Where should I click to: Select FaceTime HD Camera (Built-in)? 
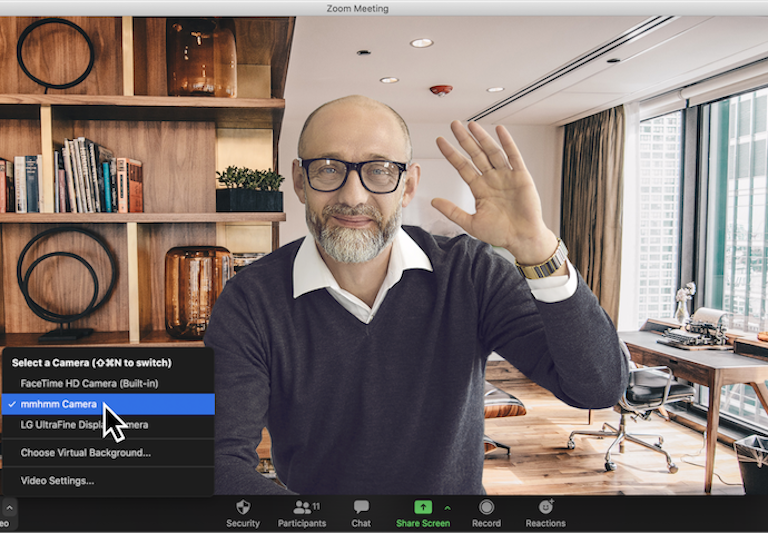(89, 383)
